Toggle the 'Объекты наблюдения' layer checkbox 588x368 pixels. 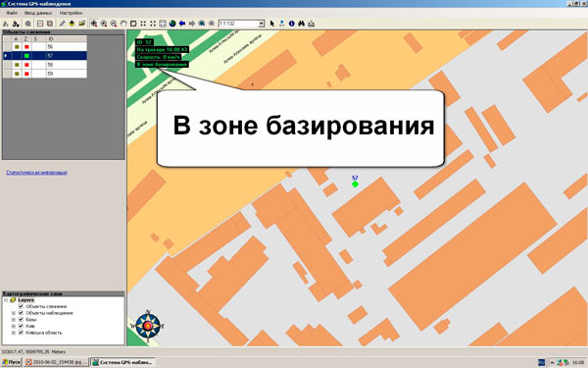(x=21, y=313)
